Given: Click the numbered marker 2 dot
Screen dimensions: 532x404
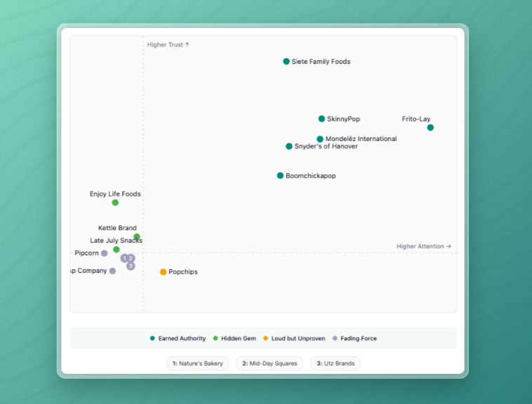Looking at the screenshot, I should click(x=131, y=258).
